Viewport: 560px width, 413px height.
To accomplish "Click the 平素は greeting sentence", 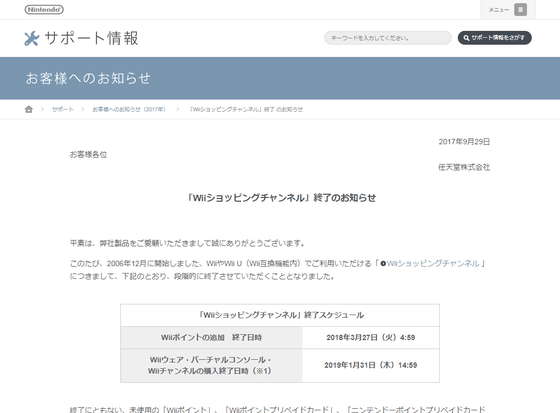I will tap(188, 244).
